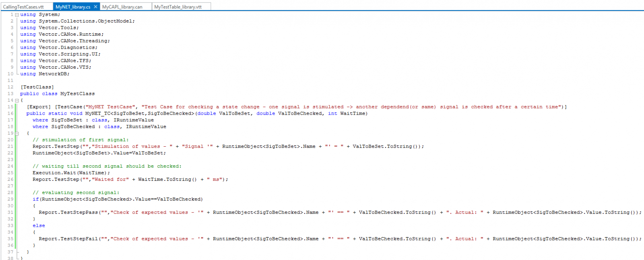This screenshot has height=260, width=644.
Task: Click line number 12 in the gutter
Action: [x=10, y=87]
